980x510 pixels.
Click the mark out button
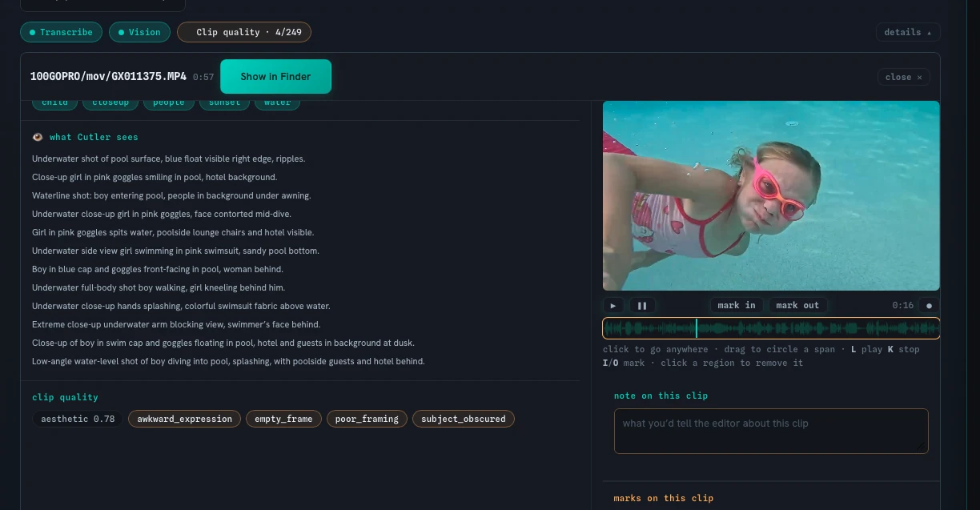(797, 305)
